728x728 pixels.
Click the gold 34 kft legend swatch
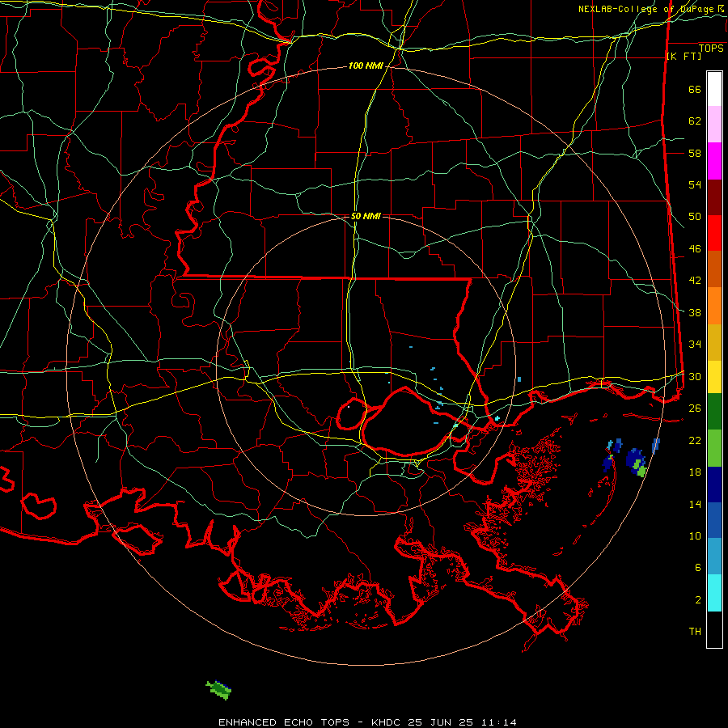(x=714, y=342)
